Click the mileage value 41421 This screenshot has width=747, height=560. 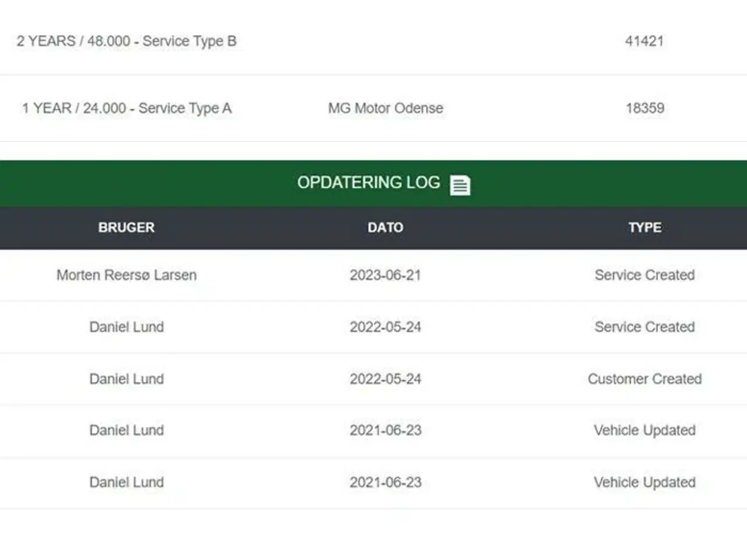pyautogui.click(x=644, y=41)
